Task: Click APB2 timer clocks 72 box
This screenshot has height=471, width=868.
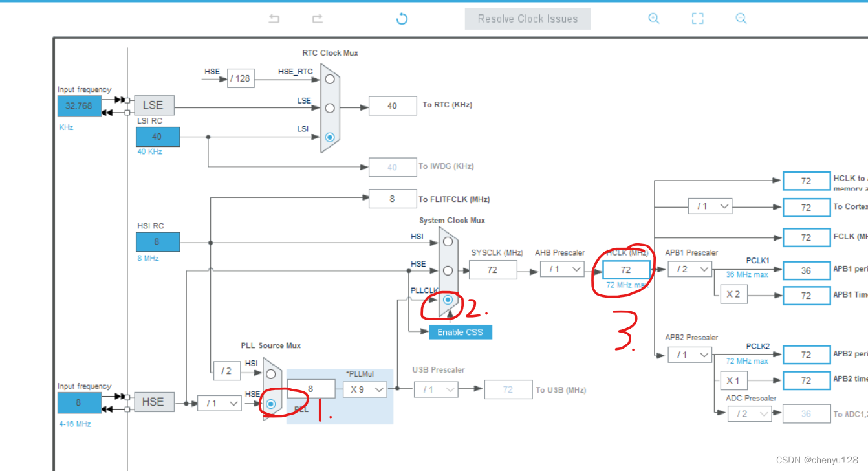Action: [807, 380]
